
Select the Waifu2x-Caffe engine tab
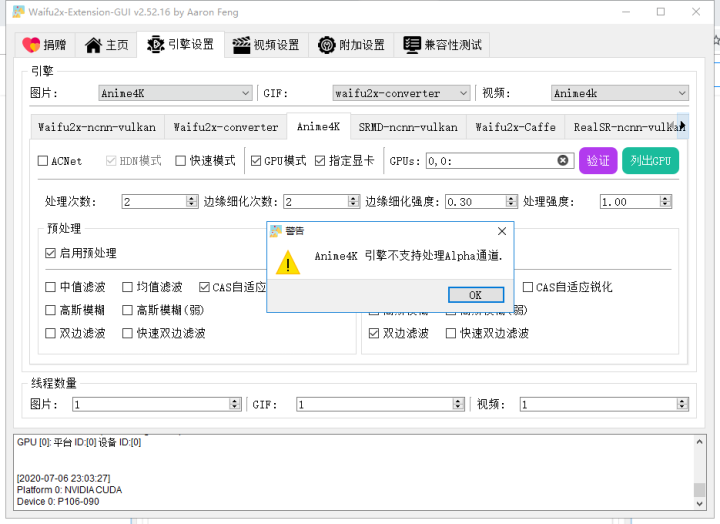515,127
